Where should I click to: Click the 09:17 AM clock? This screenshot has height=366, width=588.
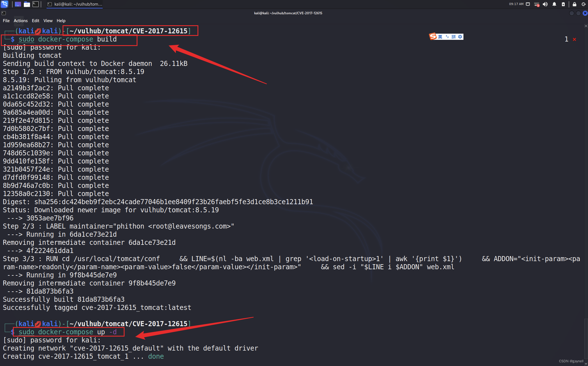point(516,4)
